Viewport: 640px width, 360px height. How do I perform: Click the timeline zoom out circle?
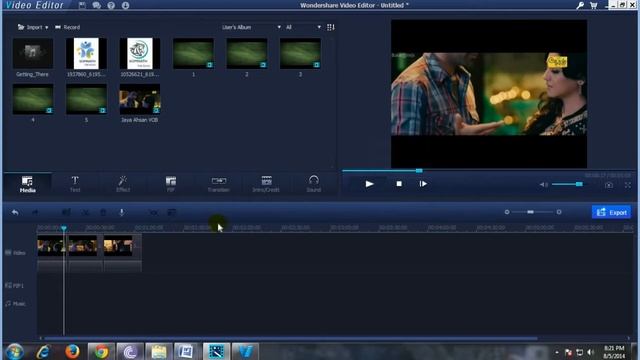507,212
